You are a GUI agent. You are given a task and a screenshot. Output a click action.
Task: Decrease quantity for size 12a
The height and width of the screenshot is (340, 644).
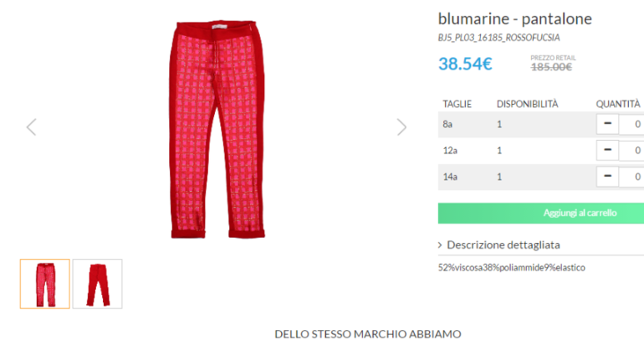coord(607,150)
